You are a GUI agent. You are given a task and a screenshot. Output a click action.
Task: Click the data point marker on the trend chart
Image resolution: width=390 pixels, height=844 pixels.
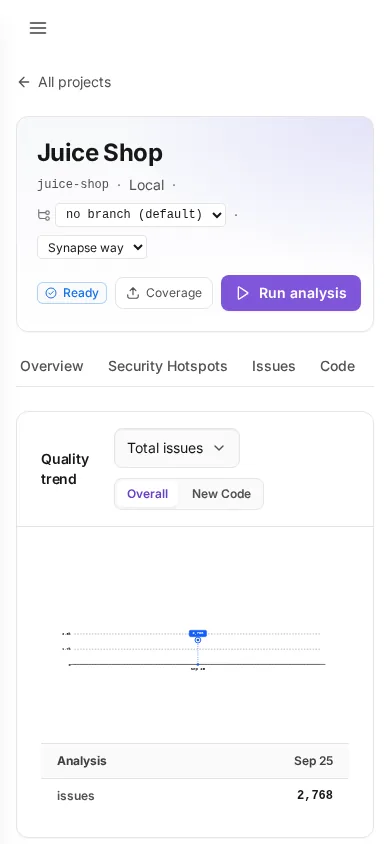tap(198, 640)
